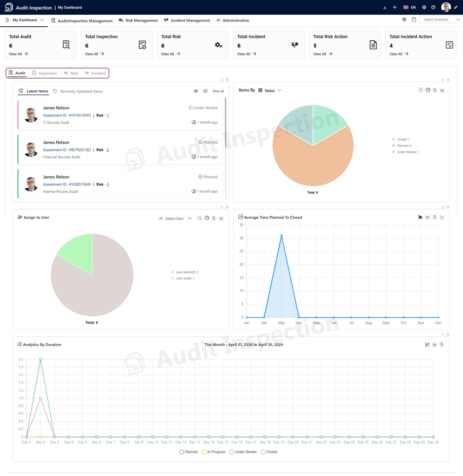Image resolution: width=463 pixels, height=476 pixels.
Task: Click View All under Total Audit
Action: point(19,54)
